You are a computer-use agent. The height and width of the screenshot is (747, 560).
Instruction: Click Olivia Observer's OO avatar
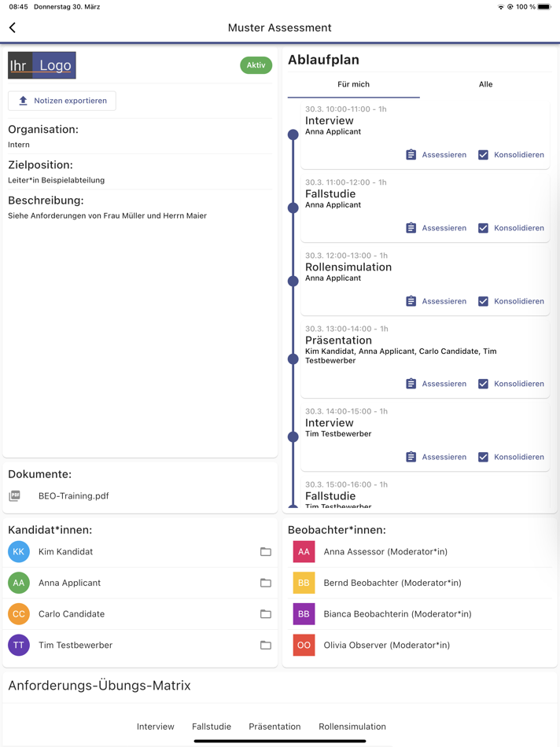click(x=304, y=645)
